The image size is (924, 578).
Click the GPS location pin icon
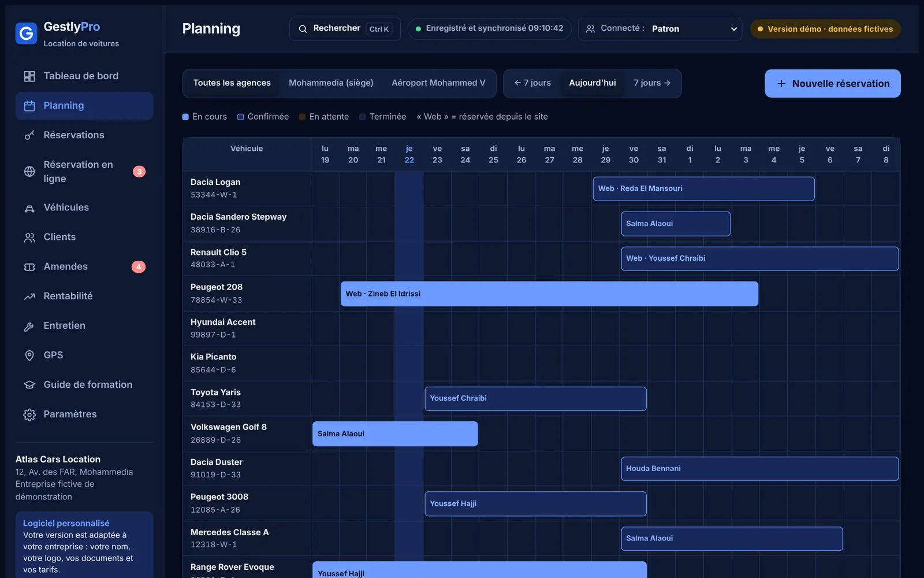click(x=29, y=355)
